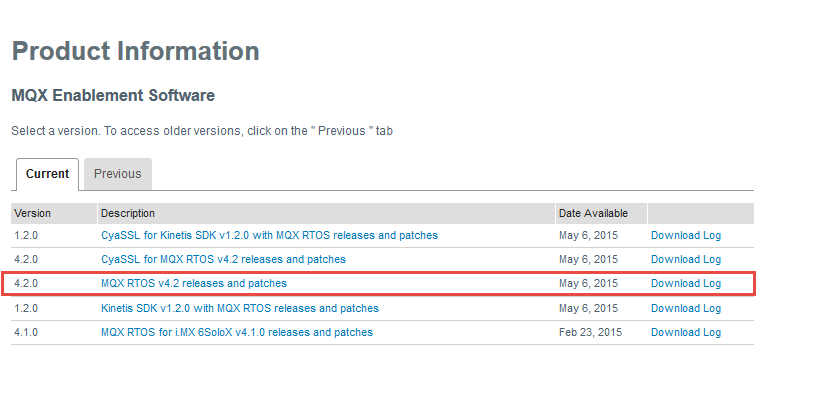
Task: Click the Version column header
Action: (32, 213)
